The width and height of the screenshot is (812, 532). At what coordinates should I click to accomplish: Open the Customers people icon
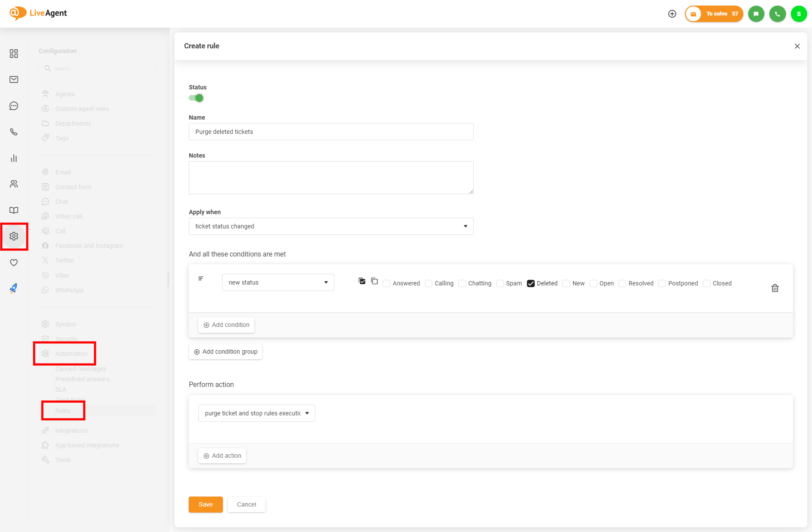coord(14,184)
